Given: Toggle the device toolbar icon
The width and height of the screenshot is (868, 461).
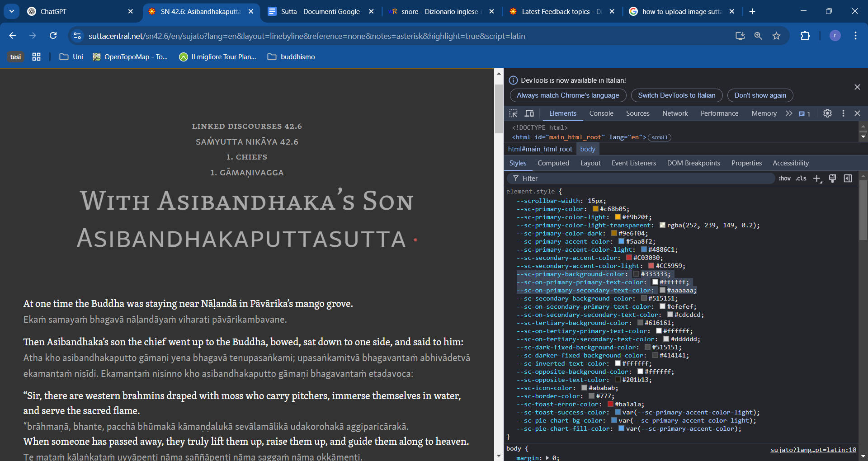Looking at the screenshot, I should (529, 113).
